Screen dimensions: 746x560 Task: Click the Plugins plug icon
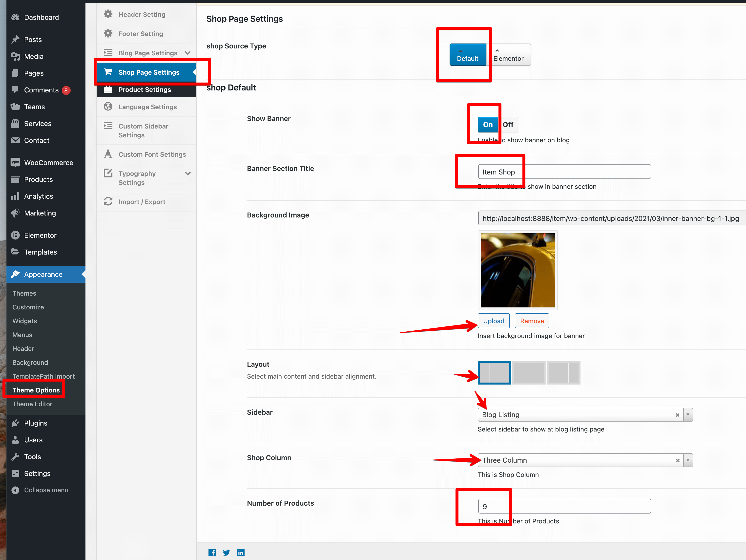[x=15, y=423]
